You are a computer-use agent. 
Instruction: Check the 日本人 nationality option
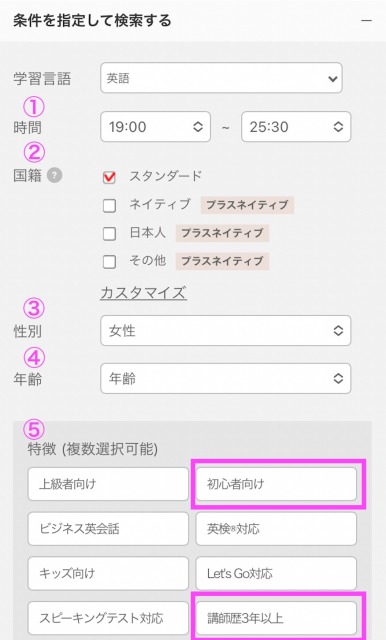[109, 233]
